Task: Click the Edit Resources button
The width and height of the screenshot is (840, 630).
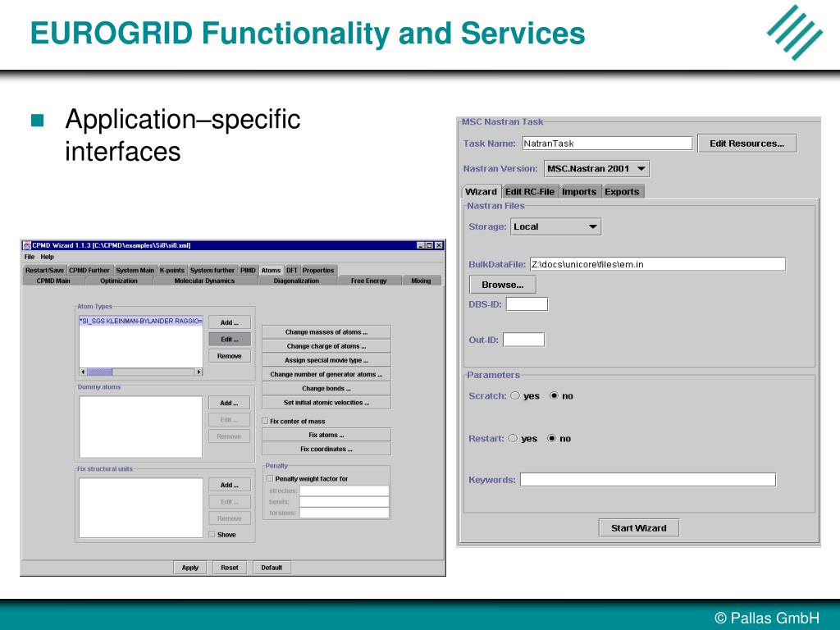Action: (x=747, y=144)
